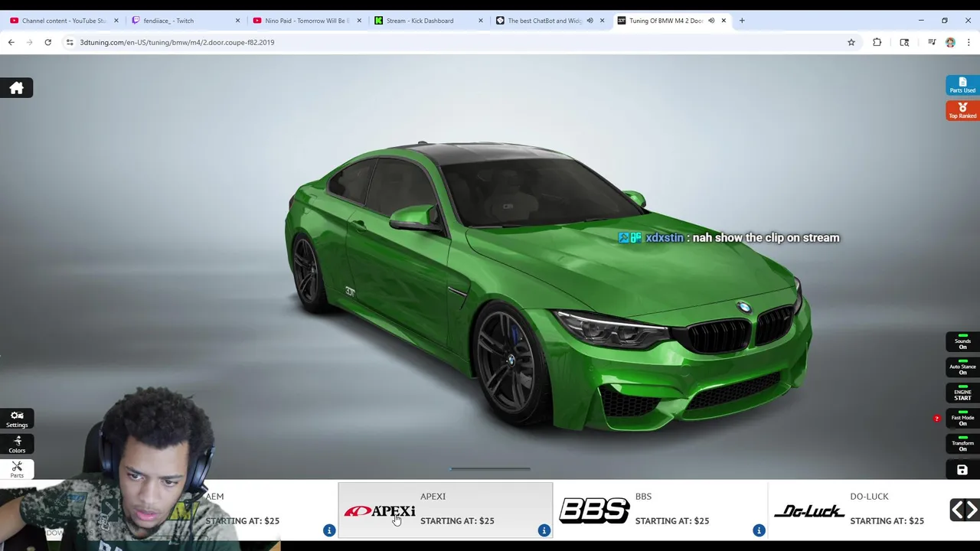Bookmark this page with the star icon

tap(851, 42)
